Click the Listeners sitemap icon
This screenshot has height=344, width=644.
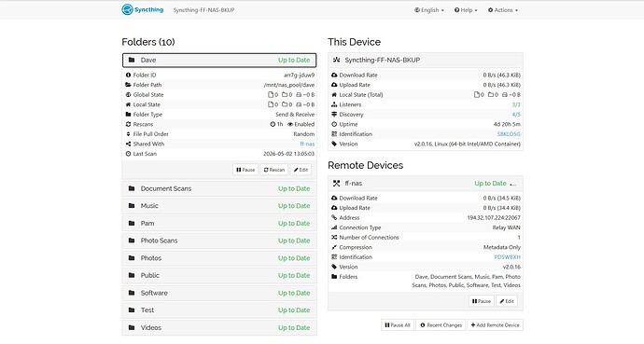tap(334, 104)
